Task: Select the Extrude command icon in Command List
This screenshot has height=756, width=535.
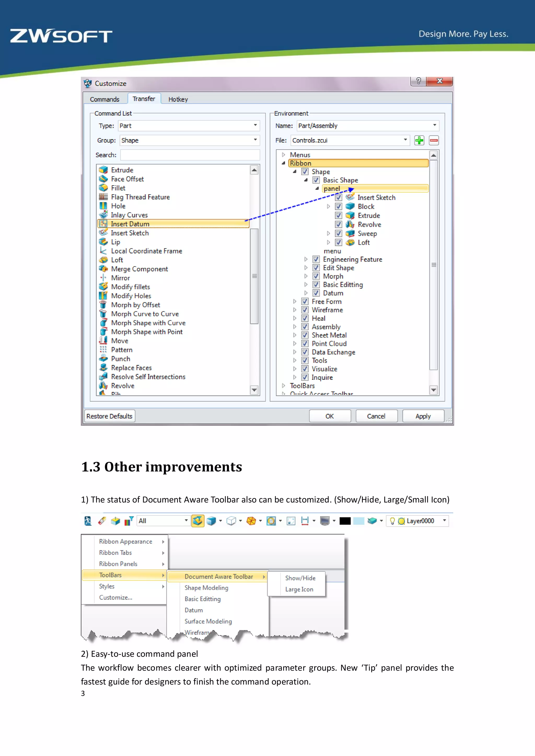Action: point(103,170)
